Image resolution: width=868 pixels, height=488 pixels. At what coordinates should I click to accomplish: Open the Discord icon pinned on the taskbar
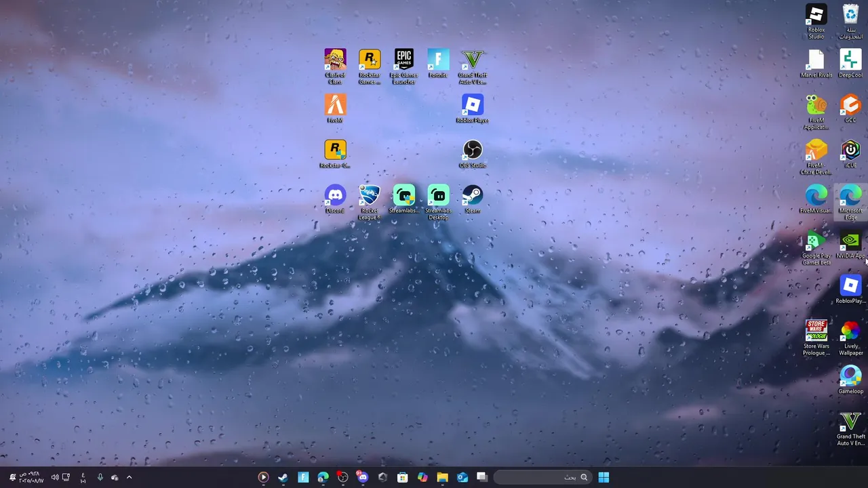(363, 477)
